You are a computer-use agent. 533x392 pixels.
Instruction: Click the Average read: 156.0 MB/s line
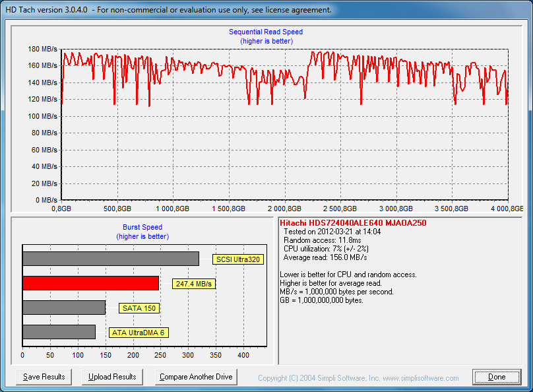(x=325, y=257)
